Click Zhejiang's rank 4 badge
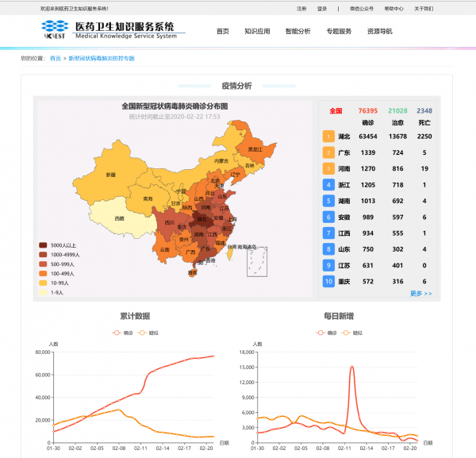476x458 pixels. (328, 185)
